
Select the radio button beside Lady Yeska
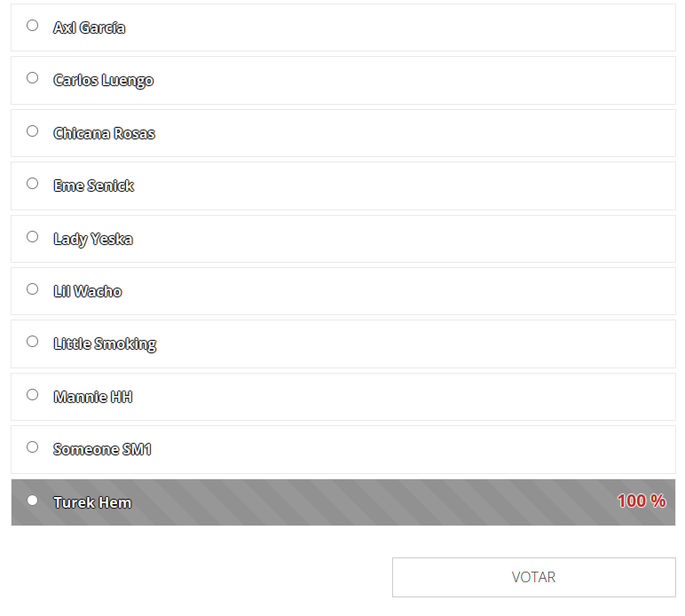(32, 237)
